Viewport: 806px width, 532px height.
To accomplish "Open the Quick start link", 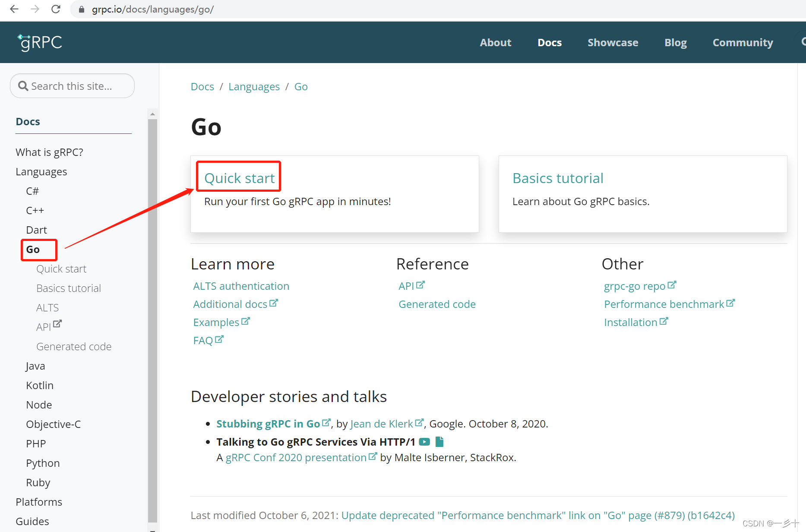I will tap(239, 177).
